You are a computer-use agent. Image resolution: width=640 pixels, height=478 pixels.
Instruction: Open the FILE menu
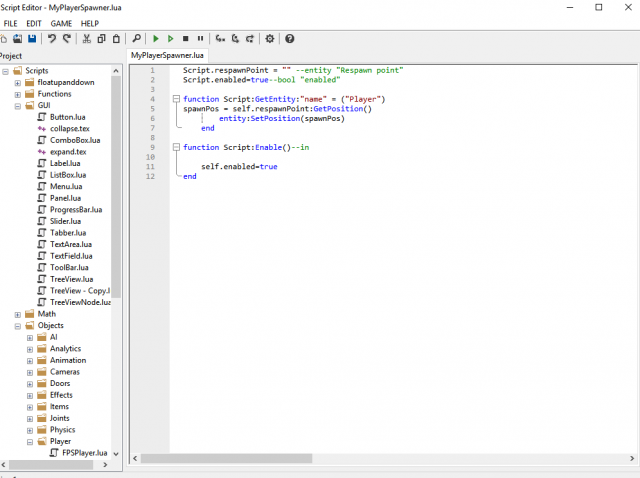[11, 23]
